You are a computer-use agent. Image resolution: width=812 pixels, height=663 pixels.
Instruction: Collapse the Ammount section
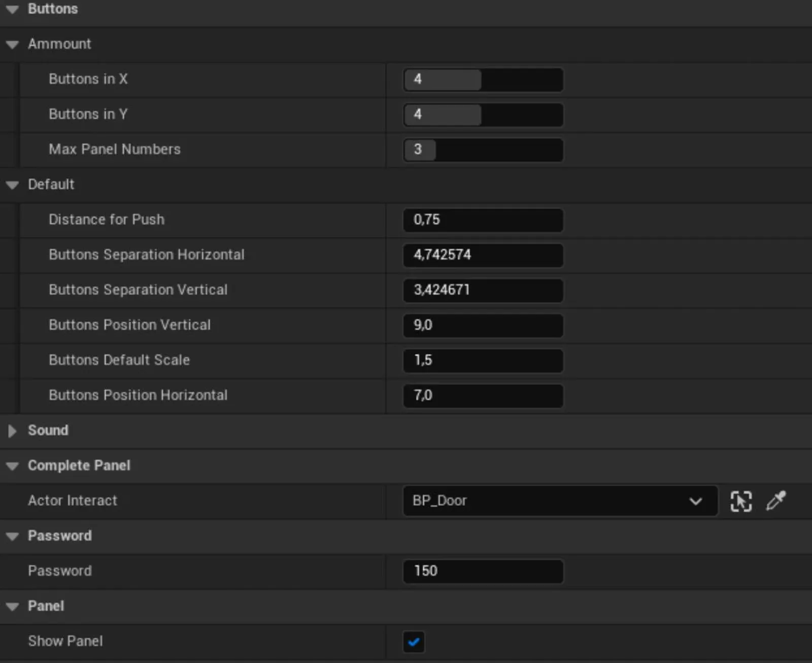12,44
